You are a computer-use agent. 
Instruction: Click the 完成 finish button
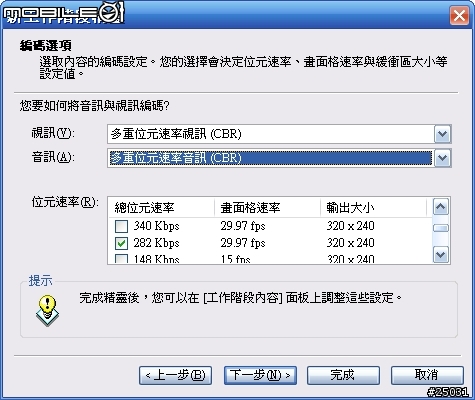pos(343,375)
